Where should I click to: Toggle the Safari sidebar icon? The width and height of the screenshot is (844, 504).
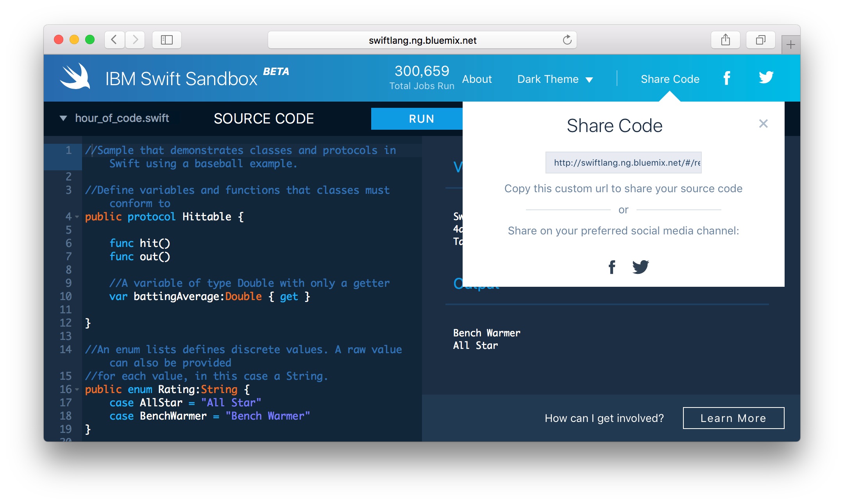point(166,40)
